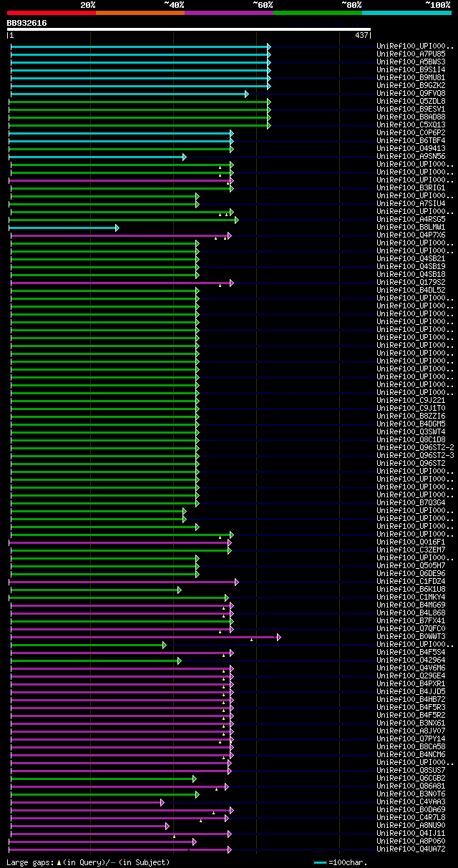Click the query end position 437

(x=361, y=35)
